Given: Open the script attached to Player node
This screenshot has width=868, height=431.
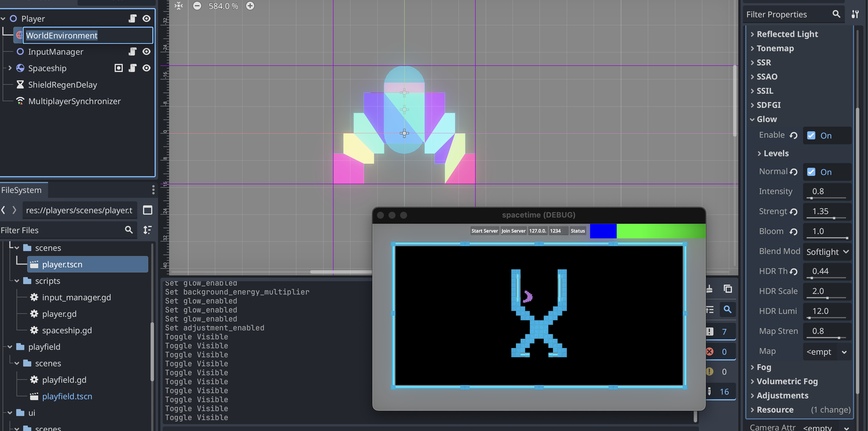Looking at the screenshot, I should 132,18.
